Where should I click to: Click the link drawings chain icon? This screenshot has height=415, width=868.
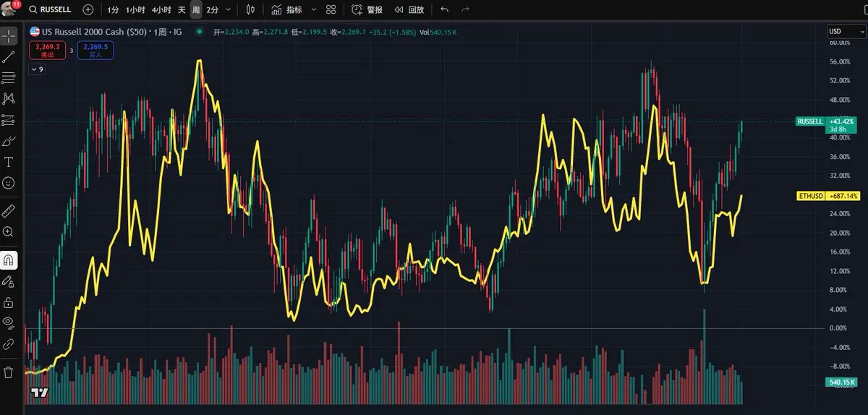[9, 345]
